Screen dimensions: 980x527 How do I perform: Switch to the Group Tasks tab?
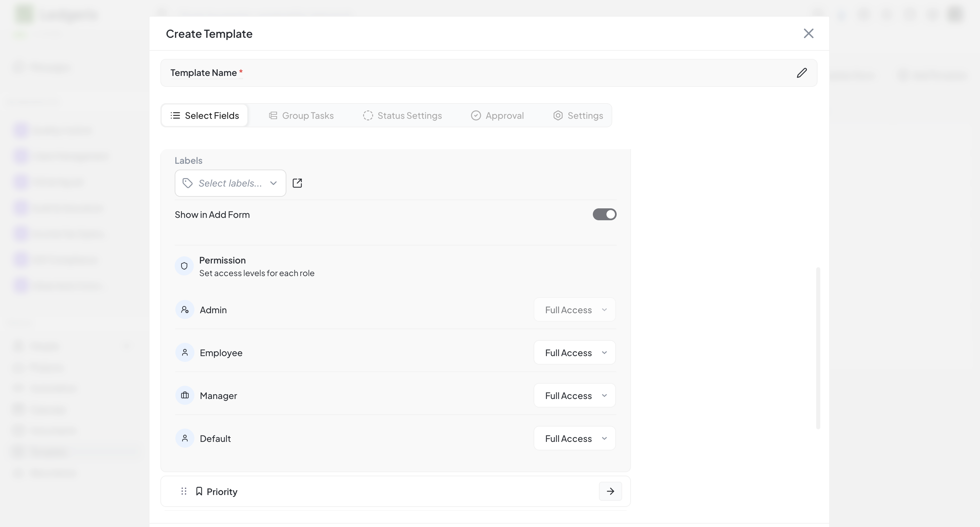[301, 115]
